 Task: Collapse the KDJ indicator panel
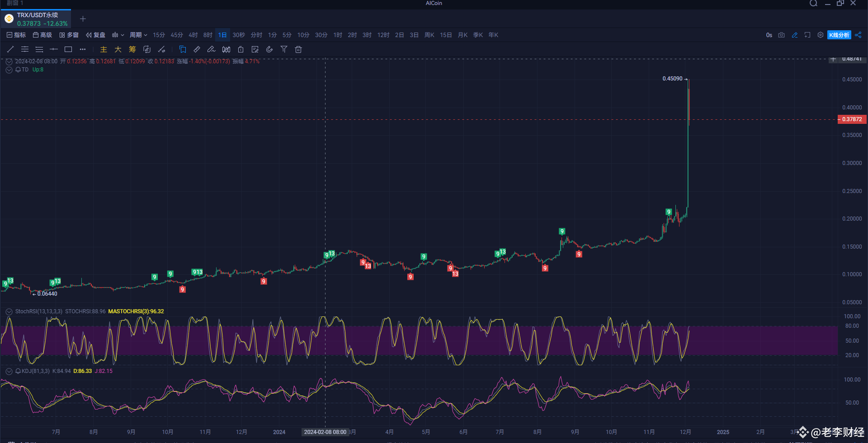[9, 371]
